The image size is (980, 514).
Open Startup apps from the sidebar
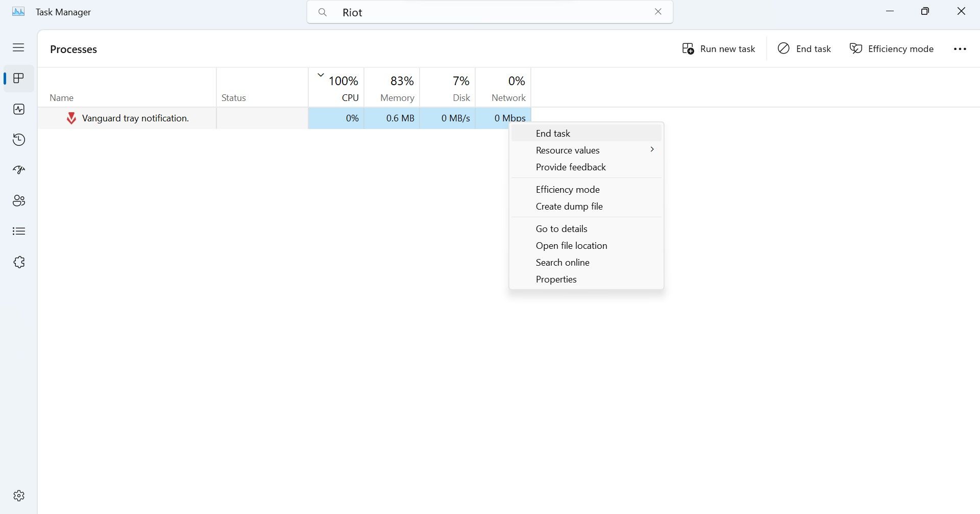(x=19, y=170)
